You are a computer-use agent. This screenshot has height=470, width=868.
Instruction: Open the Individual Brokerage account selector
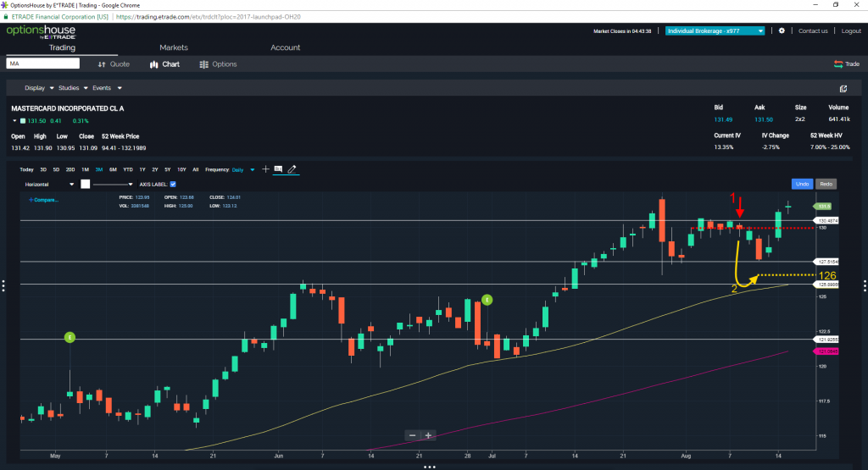[715, 31]
